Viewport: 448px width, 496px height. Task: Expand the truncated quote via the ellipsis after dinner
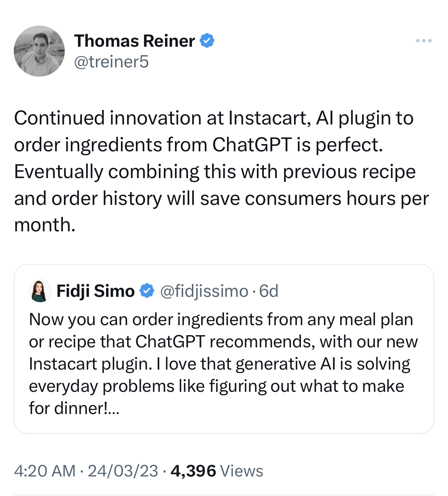point(114,409)
